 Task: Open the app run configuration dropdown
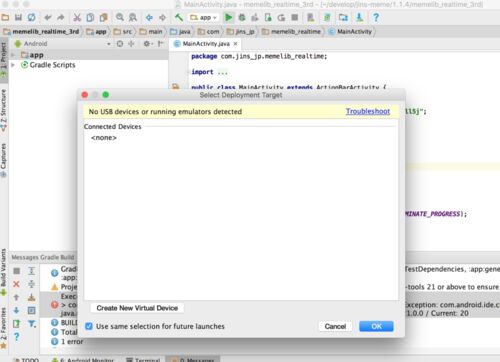(203, 17)
